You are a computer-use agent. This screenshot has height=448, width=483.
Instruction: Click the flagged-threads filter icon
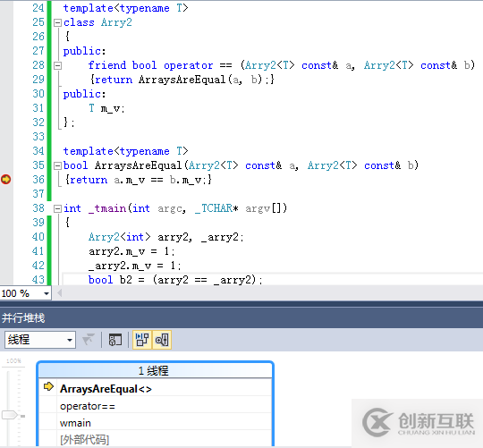[x=89, y=340]
